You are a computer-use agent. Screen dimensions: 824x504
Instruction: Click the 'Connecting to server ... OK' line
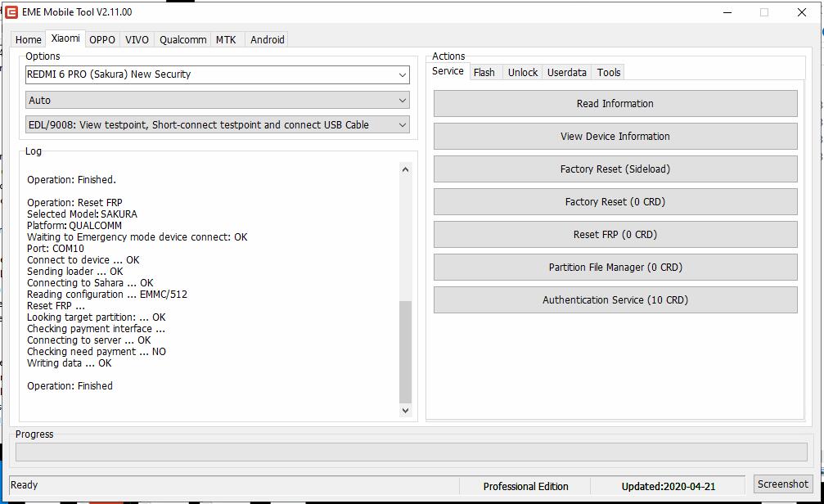(89, 340)
